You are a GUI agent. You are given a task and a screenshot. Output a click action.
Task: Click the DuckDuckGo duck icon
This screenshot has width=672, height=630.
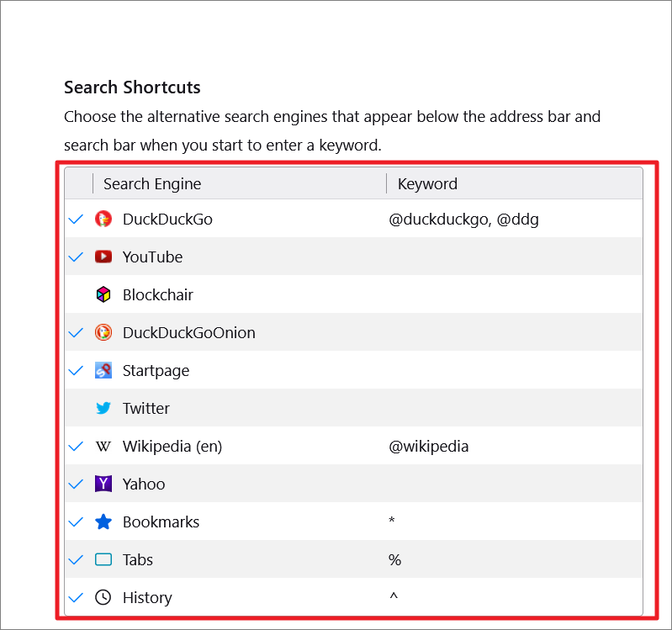tap(103, 219)
